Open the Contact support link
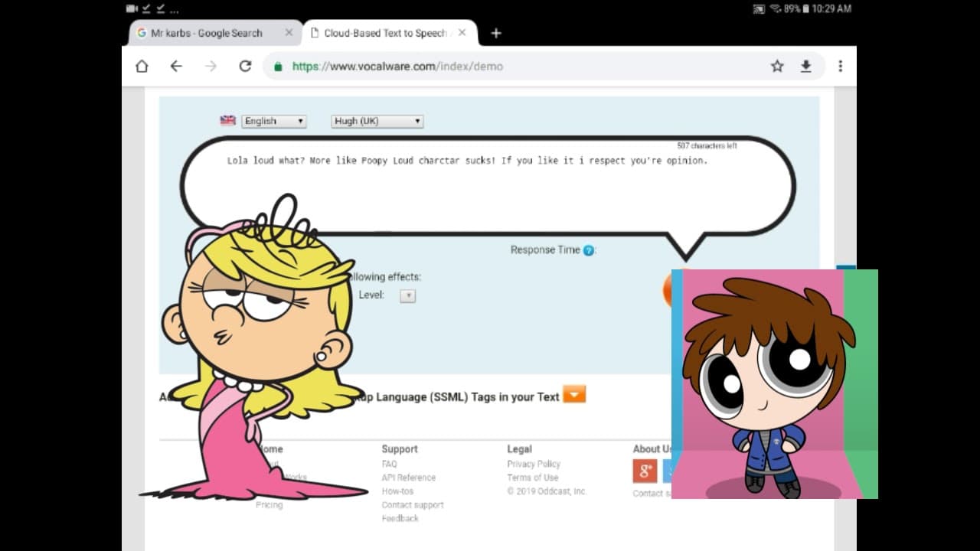The image size is (980, 551). [413, 505]
